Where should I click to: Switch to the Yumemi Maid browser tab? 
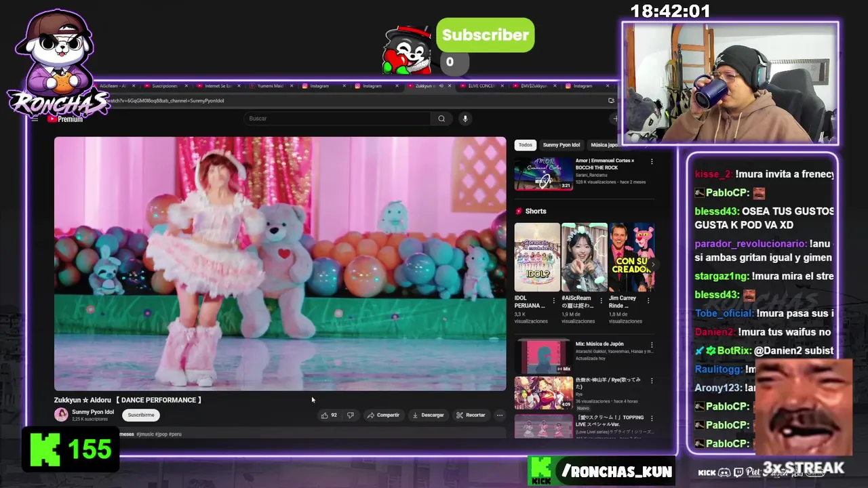click(270, 86)
